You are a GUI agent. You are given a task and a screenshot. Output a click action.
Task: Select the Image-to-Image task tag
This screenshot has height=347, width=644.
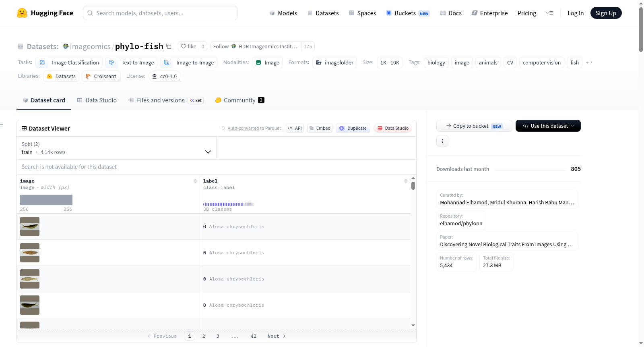[x=189, y=62]
